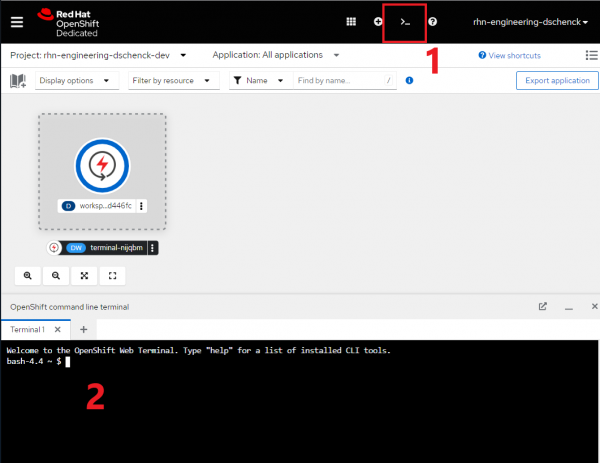Add a new terminal tab

pos(84,329)
